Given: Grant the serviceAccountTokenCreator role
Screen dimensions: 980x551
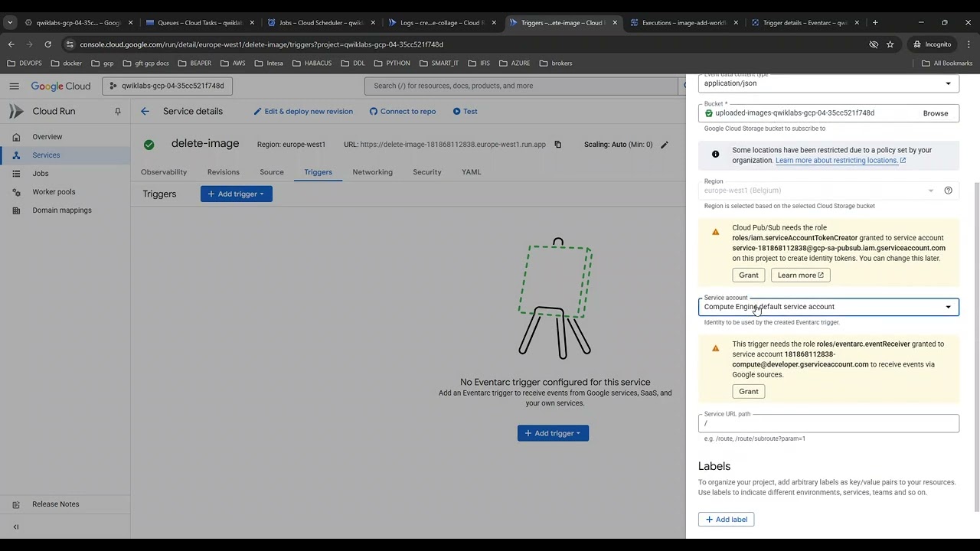Looking at the screenshot, I should (x=749, y=275).
